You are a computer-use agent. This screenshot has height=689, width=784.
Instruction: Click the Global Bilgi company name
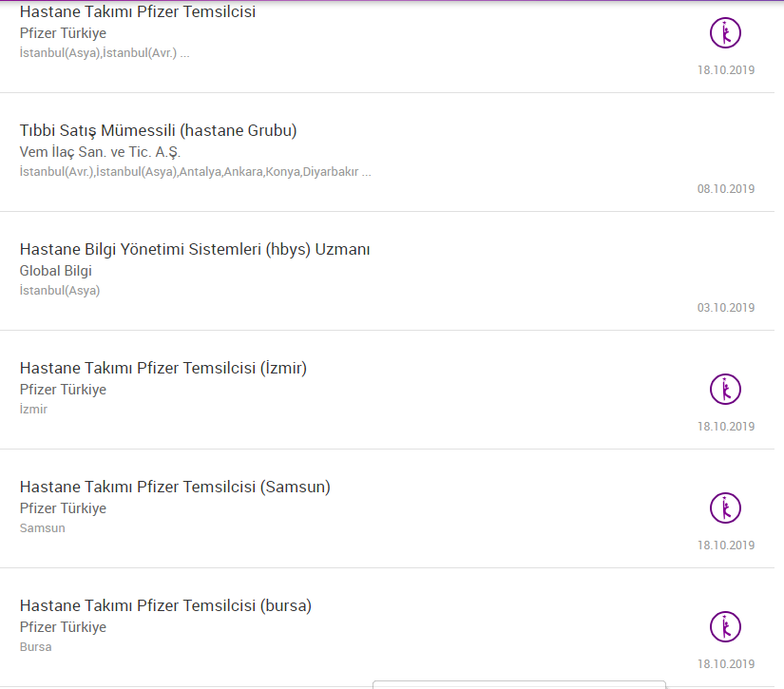tap(56, 271)
